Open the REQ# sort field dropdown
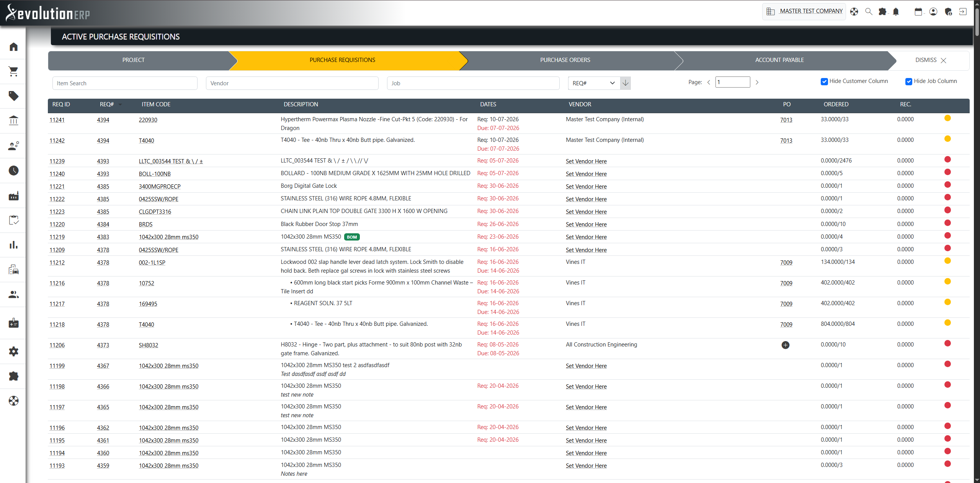Image resolution: width=980 pixels, height=483 pixels. (594, 83)
